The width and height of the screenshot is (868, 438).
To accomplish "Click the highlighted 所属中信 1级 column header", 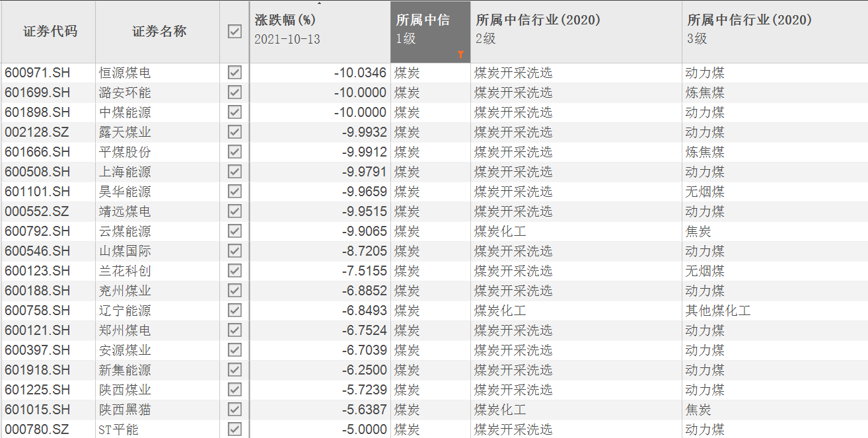I will (x=431, y=32).
